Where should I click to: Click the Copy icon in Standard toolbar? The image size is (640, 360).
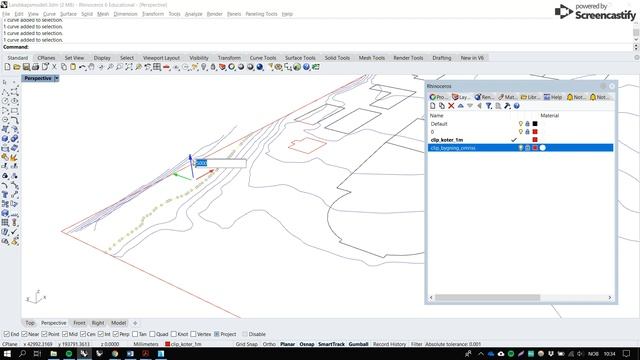coord(64,67)
